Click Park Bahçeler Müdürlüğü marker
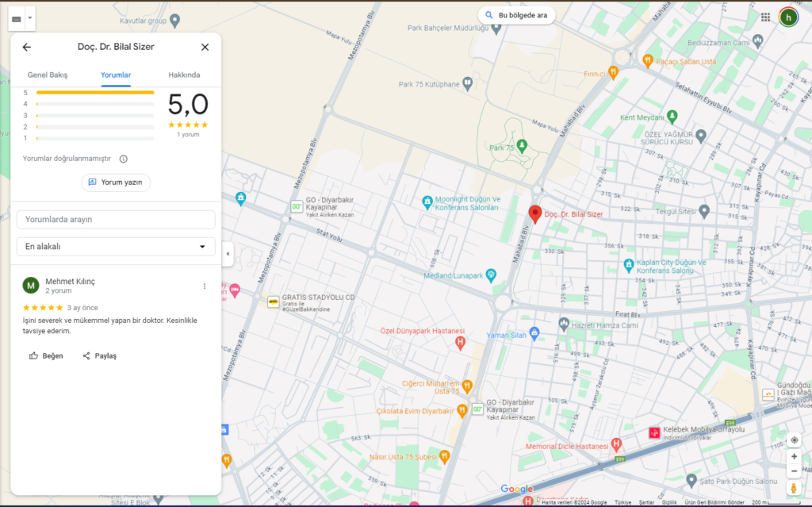The width and height of the screenshot is (812, 507). (496, 28)
